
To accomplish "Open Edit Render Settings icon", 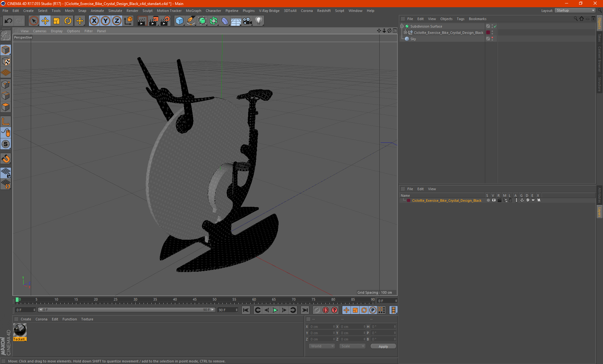I will point(165,21).
